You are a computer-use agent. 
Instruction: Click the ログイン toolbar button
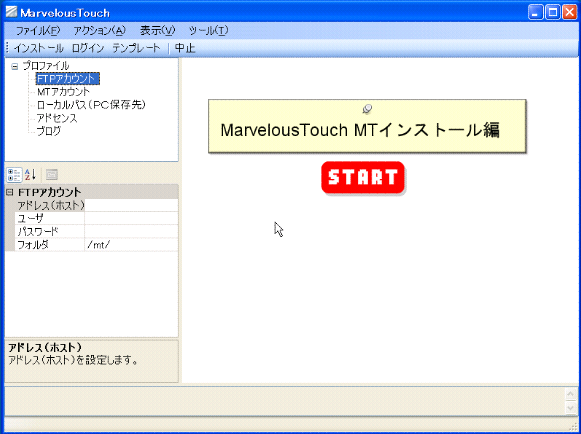click(x=88, y=48)
